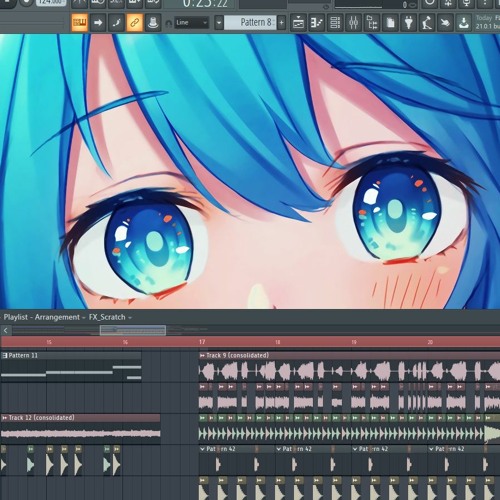The height and width of the screenshot is (500, 500).
Task: Click bar 19 on the timeline ruler
Action: [x=354, y=342]
